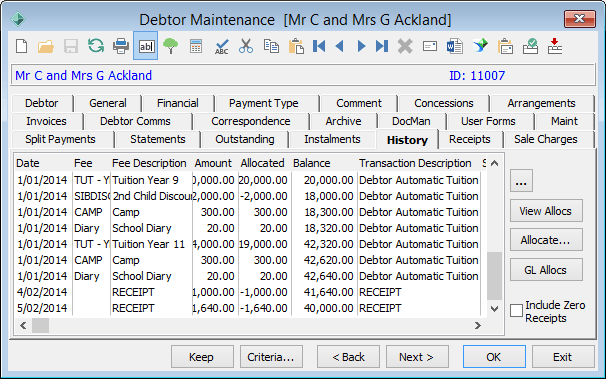The height and width of the screenshot is (379, 606).
Task: Select the Comment tab
Action: pyautogui.click(x=359, y=103)
